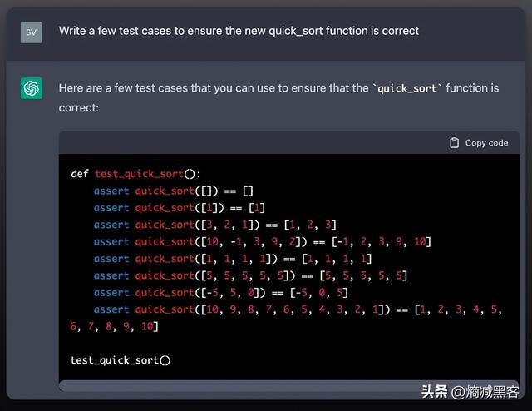Click the clipboard icon beside Copy code

(454, 143)
